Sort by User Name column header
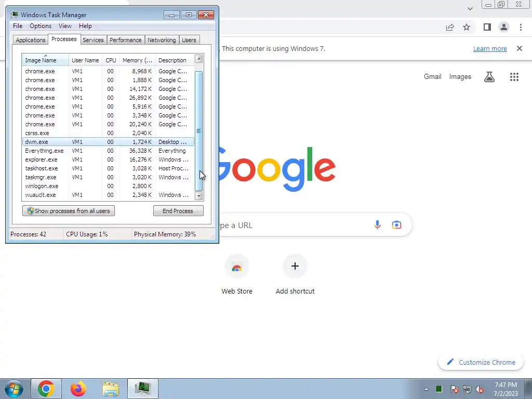The width and height of the screenshot is (532, 399). [x=86, y=60]
